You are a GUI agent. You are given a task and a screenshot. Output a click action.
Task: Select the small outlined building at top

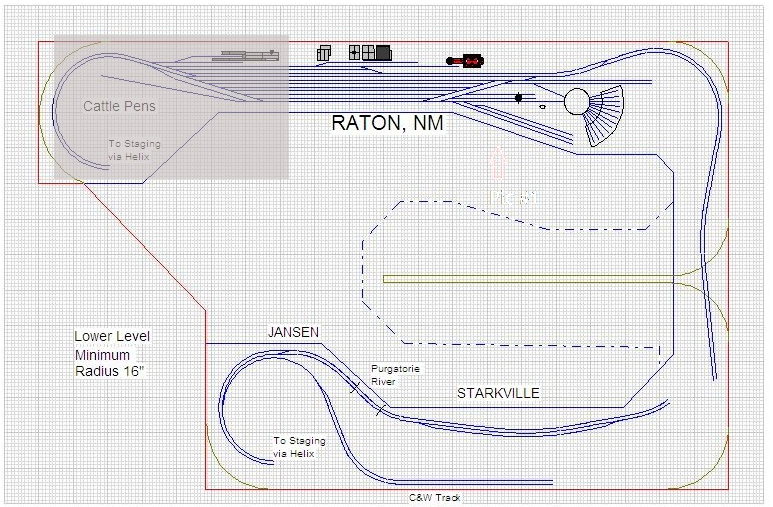point(324,54)
